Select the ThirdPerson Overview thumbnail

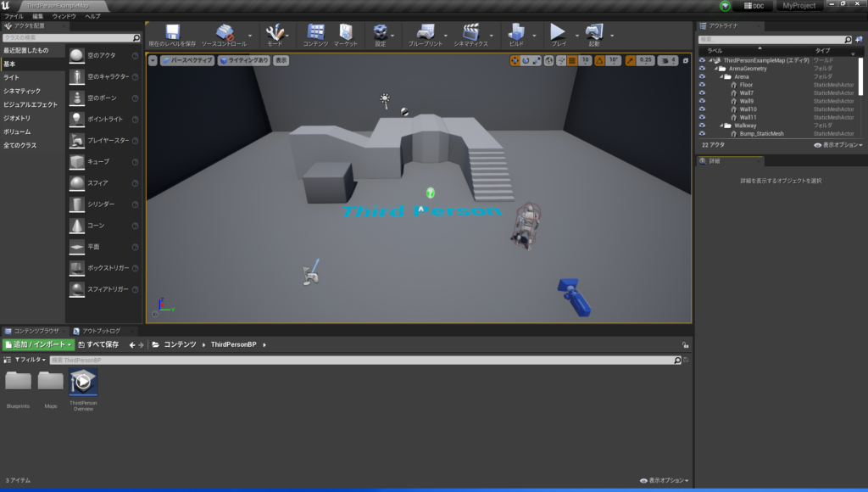pos(83,383)
